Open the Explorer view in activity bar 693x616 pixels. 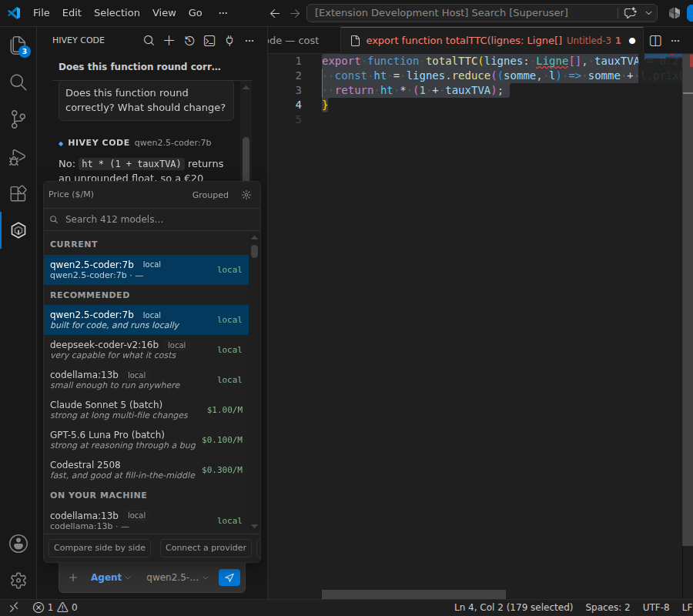point(18,45)
